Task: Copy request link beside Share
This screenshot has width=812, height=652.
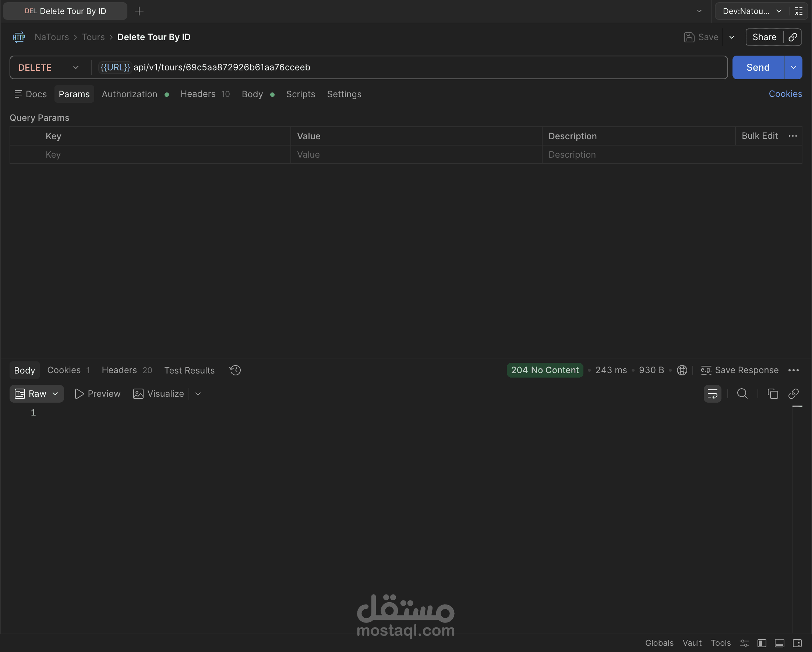Action: (793, 37)
